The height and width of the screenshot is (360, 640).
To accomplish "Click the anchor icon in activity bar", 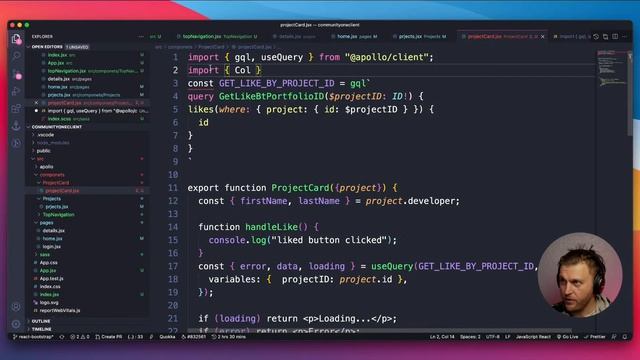I will click(16, 125).
